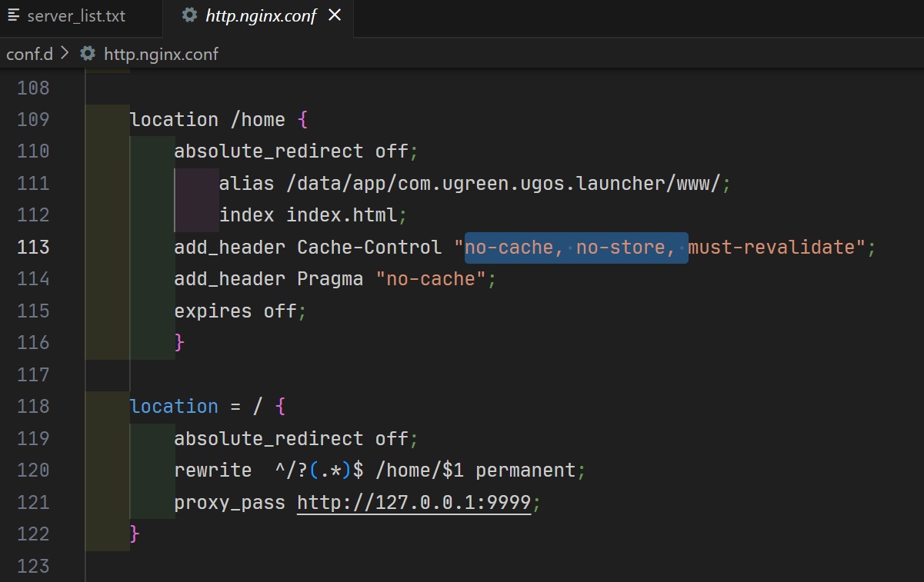Click the text file icon on server_list.txt tab
924x582 pixels.
tap(14, 16)
